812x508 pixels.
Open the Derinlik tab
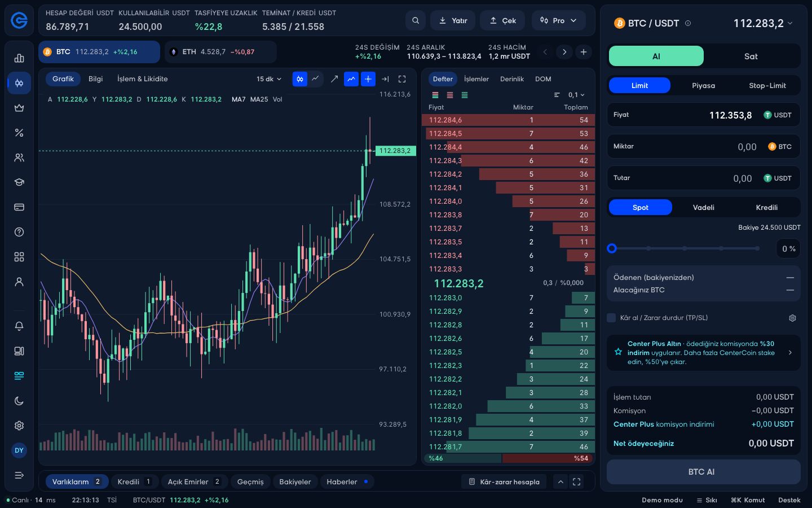[x=512, y=79]
